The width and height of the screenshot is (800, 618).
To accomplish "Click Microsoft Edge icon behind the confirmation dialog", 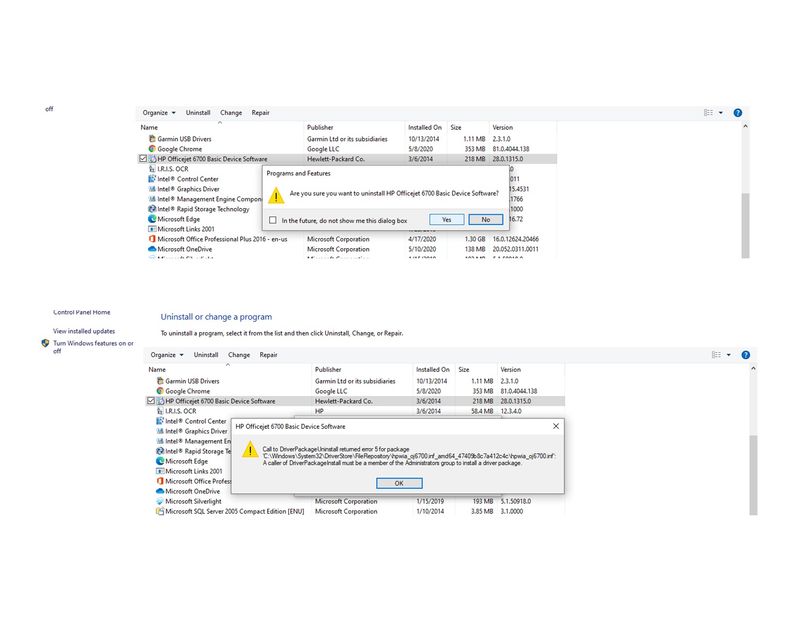I will pyautogui.click(x=152, y=218).
